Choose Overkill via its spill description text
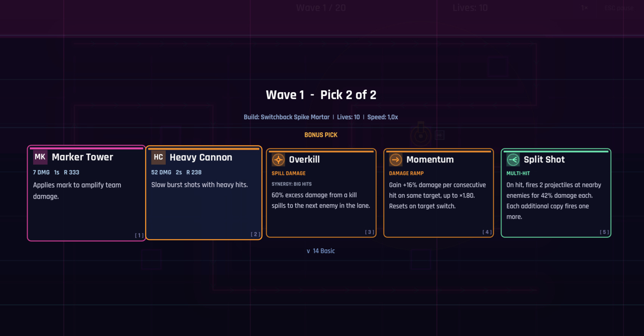Screen dimensions: 644x336 [x=321, y=200]
